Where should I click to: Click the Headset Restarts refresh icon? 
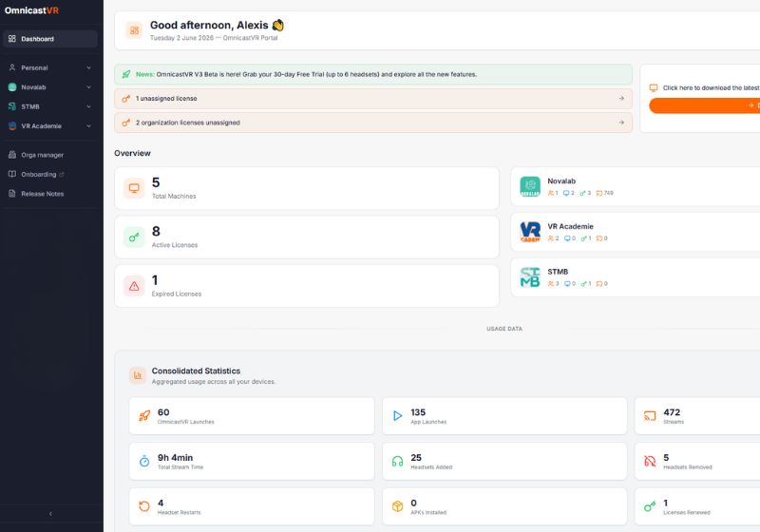[x=144, y=506]
